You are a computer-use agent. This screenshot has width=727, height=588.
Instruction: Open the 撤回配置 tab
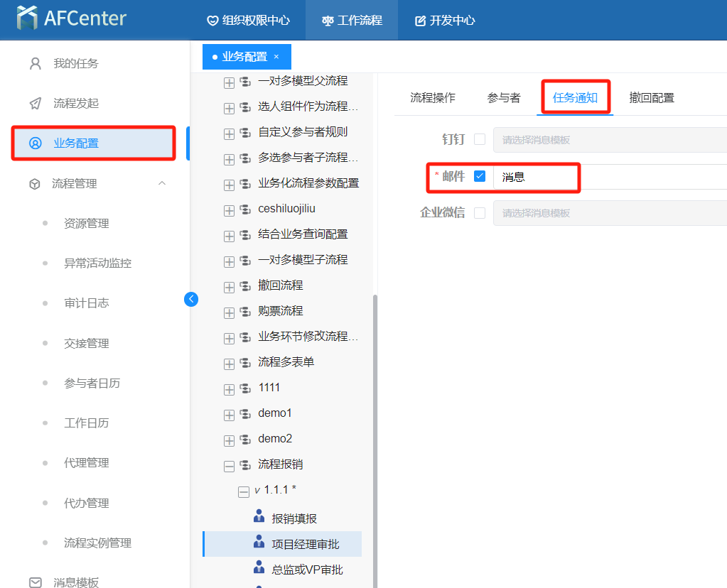652,98
